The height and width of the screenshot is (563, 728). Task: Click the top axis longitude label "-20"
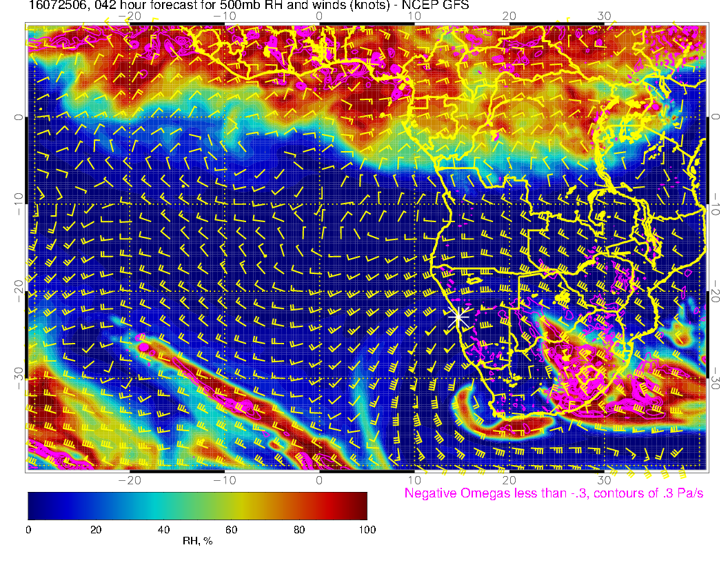pos(129,17)
